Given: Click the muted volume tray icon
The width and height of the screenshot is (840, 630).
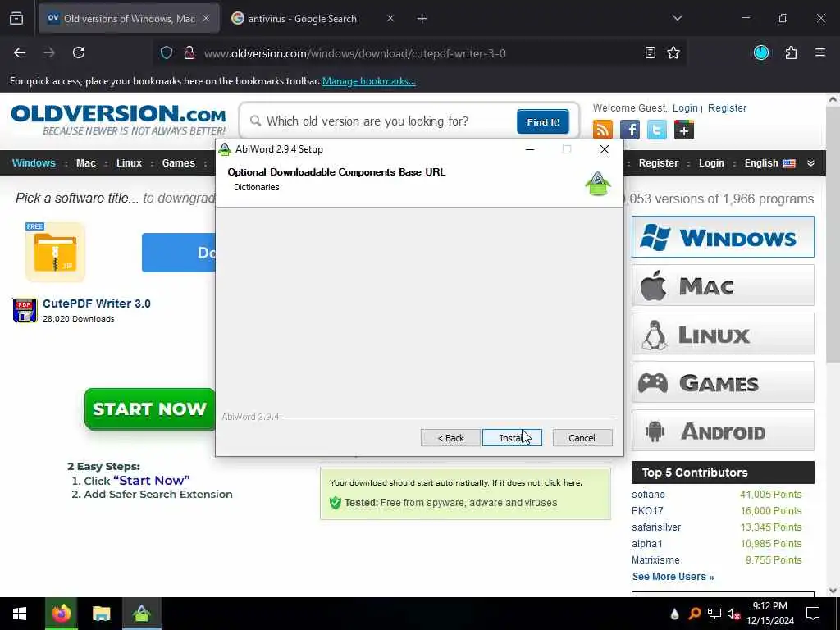Looking at the screenshot, I should tap(734, 614).
